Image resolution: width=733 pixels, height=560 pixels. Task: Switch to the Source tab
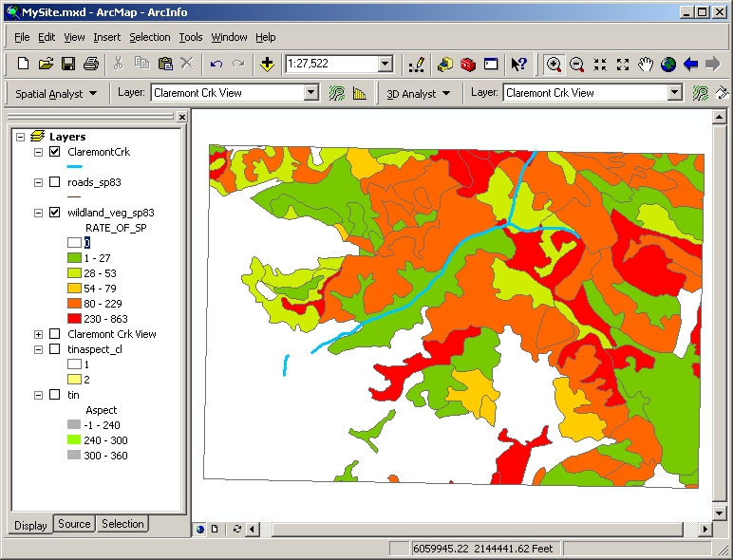(x=74, y=524)
